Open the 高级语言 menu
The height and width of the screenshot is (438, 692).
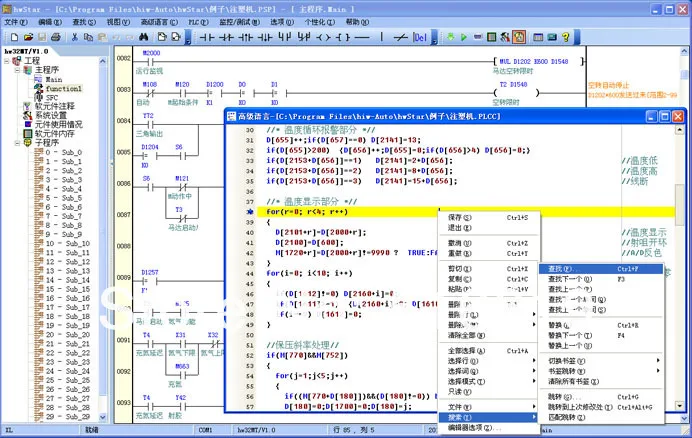(159, 22)
